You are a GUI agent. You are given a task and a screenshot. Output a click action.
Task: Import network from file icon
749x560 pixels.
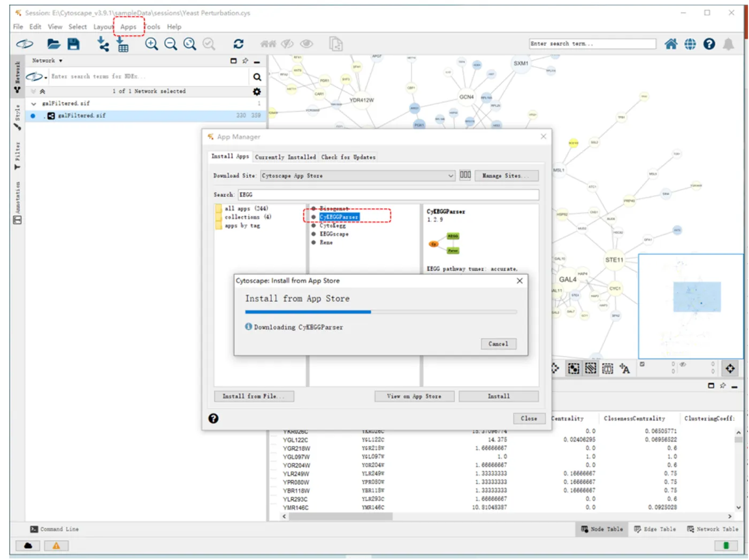click(x=103, y=44)
